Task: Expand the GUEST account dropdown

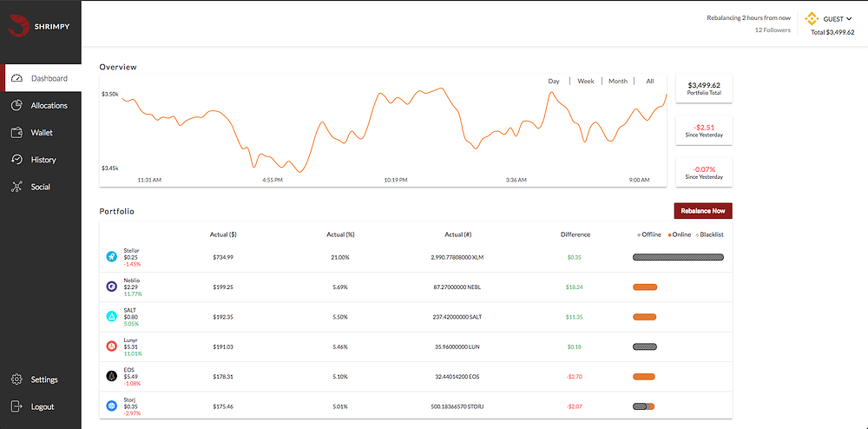Action: [838, 19]
